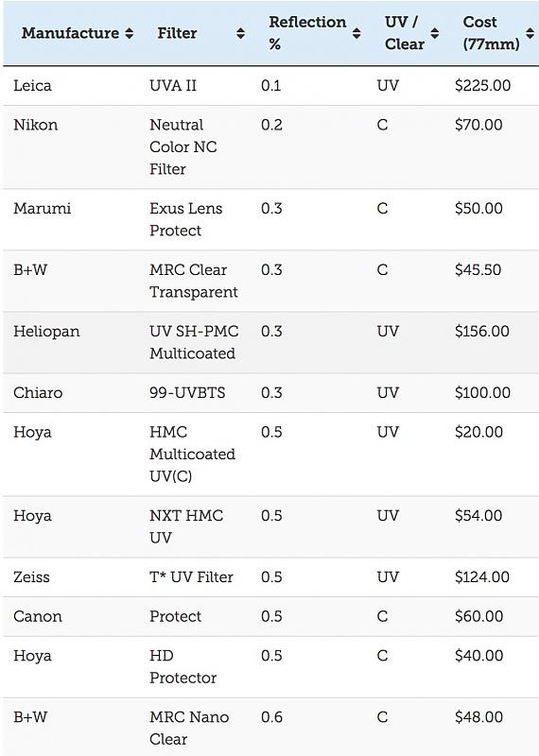Select the Filter column header label
This screenshot has height=756, width=539.
click(177, 33)
